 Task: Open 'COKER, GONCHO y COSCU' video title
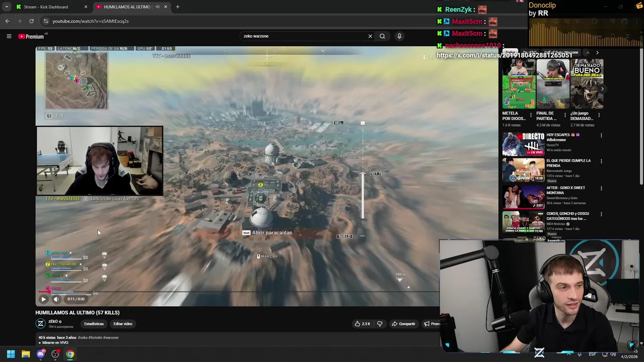568,216
